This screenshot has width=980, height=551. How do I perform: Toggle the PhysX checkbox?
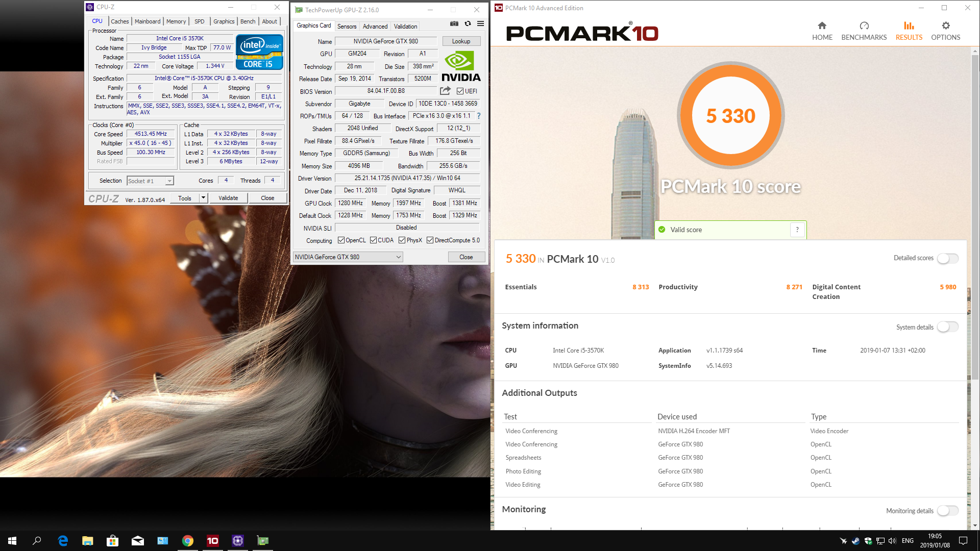402,240
